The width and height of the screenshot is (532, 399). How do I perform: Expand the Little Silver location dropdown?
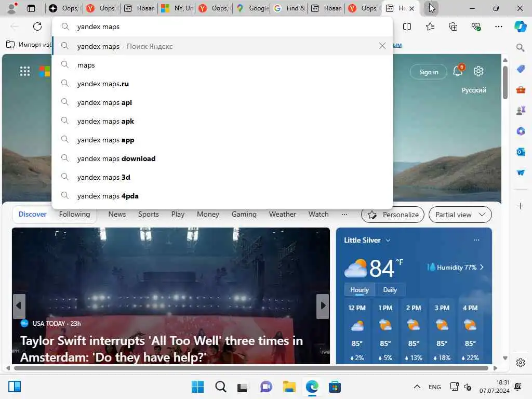(x=388, y=240)
